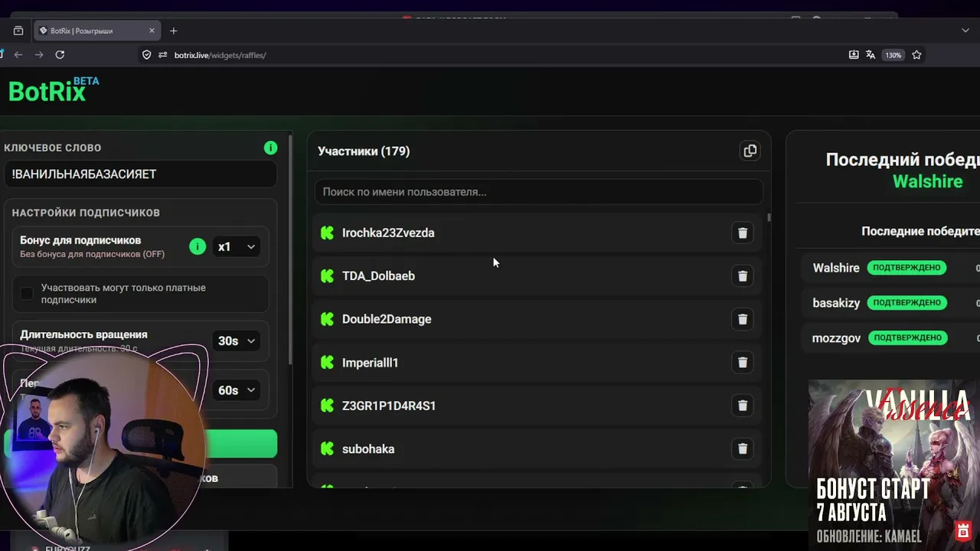Click the browser address bar URL
The image size is (980, 551).
[x=220, y=55]
